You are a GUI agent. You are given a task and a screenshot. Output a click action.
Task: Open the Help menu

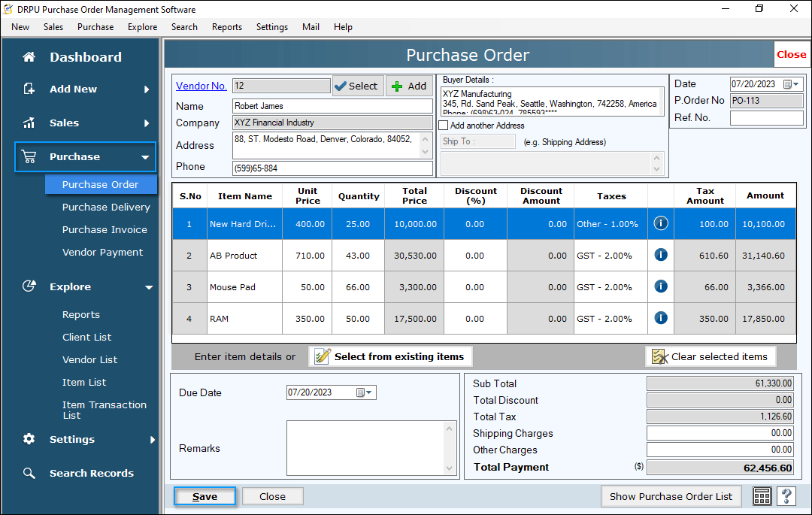tap(343, 27)
